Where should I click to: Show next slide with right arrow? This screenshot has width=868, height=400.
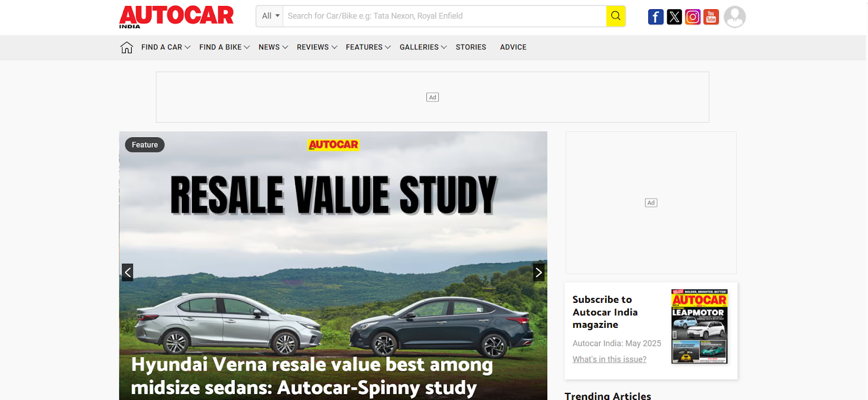pos(539,272)
